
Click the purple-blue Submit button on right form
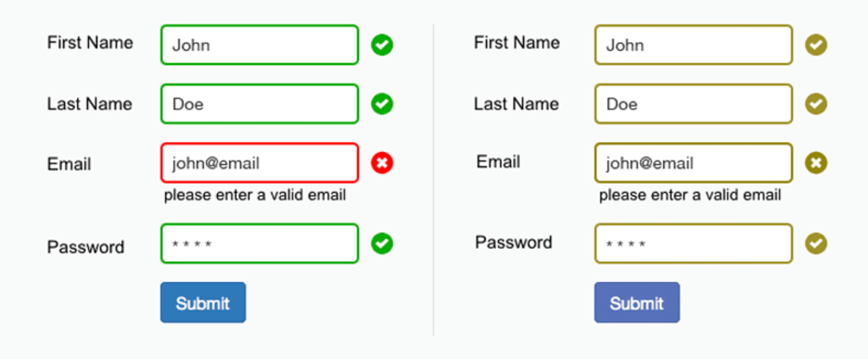637,302
